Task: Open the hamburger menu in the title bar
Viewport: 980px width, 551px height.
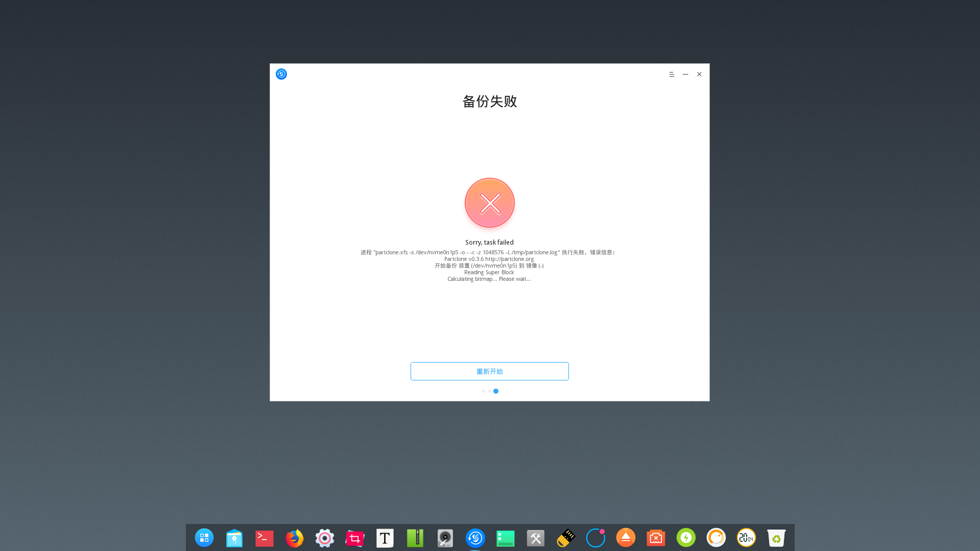Action: pos(671,74)
